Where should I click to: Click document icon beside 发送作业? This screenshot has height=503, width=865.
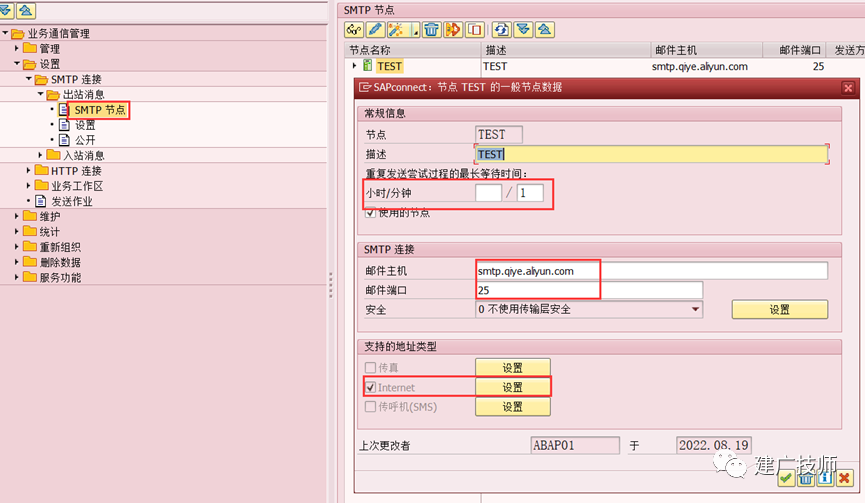pos(40,201)
